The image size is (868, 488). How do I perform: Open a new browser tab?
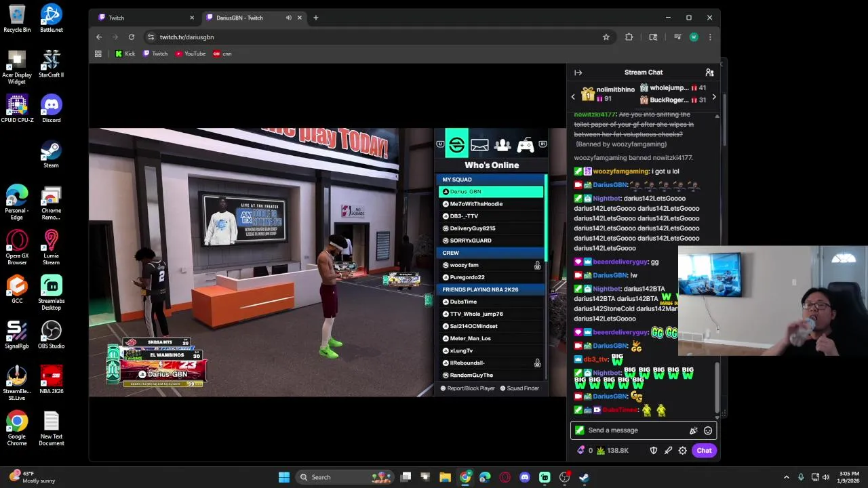click(315, 18)
